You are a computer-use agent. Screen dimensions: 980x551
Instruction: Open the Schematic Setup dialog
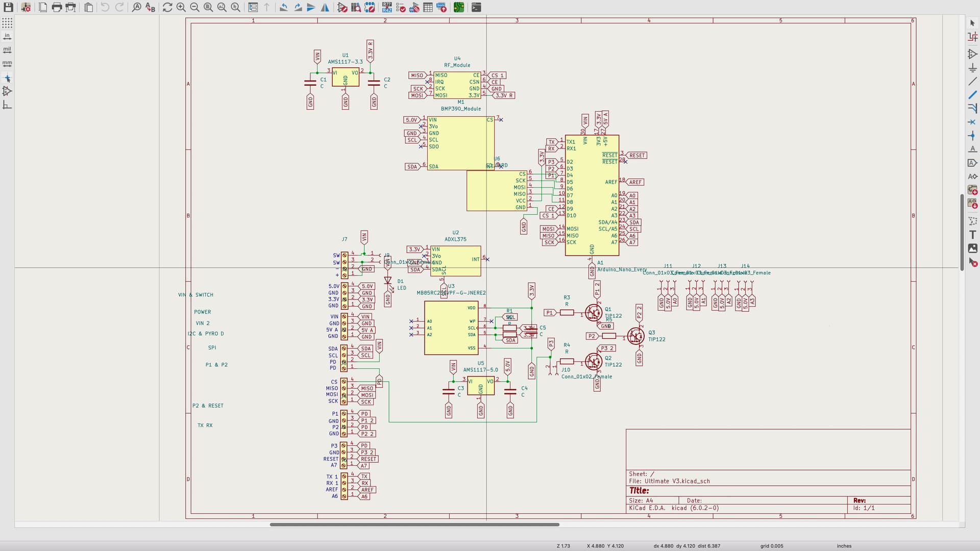tap(26, 8)
